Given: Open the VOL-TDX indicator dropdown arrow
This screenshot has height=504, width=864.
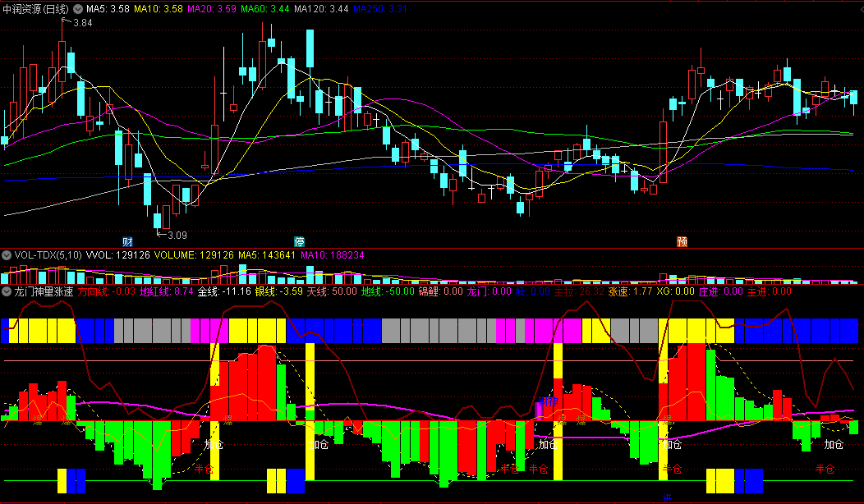Looking at the screenshot, I should click(7, 255).
